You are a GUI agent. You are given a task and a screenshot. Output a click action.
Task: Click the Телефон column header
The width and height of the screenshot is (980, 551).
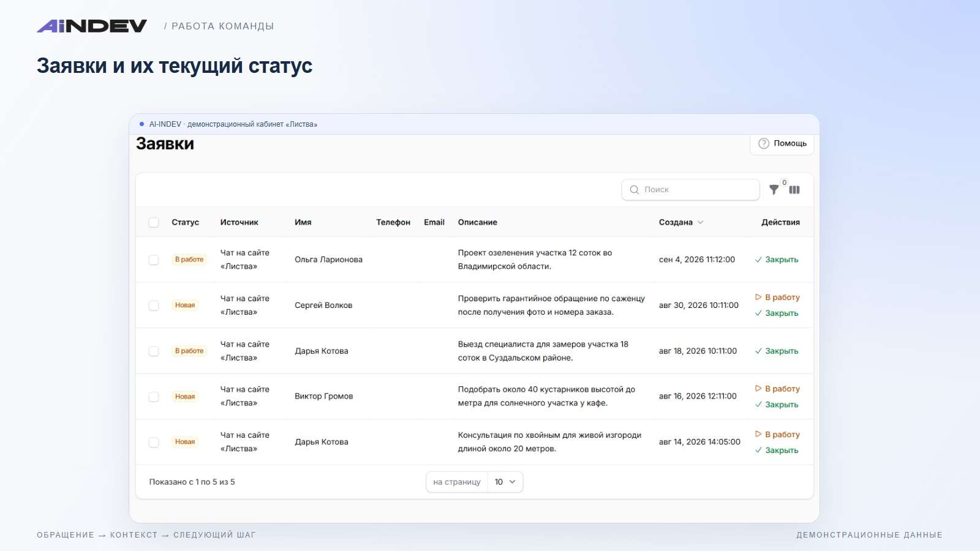click(393, 222)
